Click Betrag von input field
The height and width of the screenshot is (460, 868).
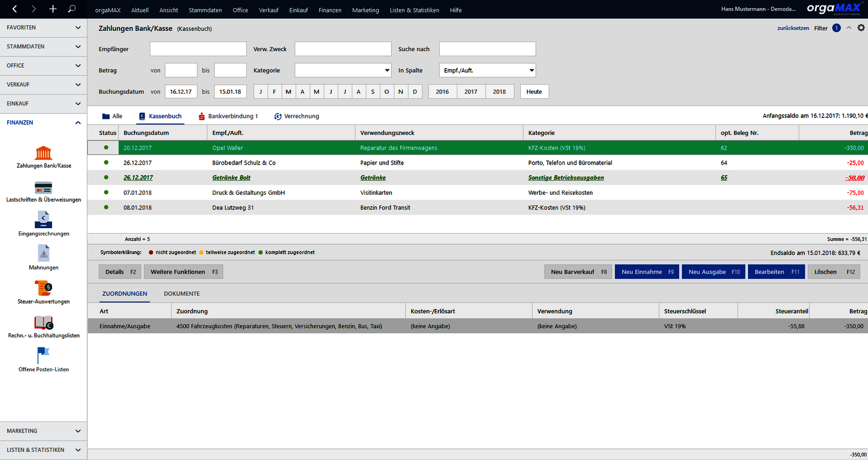pyautogui.click(x=181, y=70)
